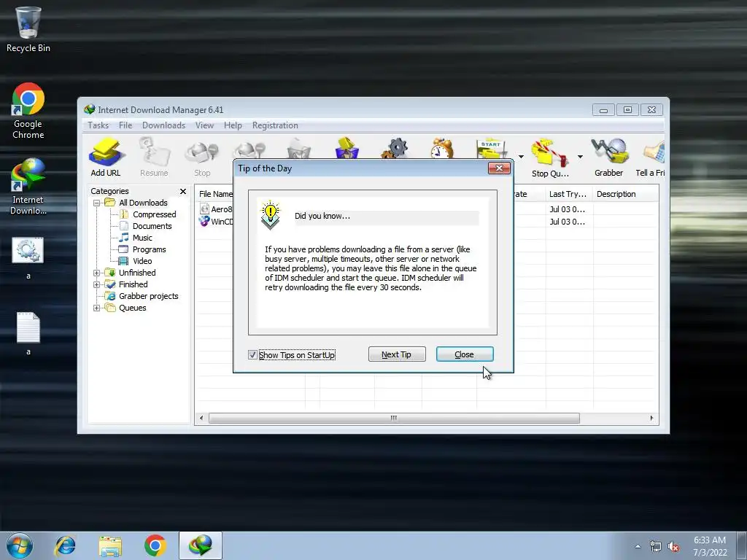This screenshot has height=560, width=747.
Task: Click the Stop All toolbar icon
Action: click(250, 149)
